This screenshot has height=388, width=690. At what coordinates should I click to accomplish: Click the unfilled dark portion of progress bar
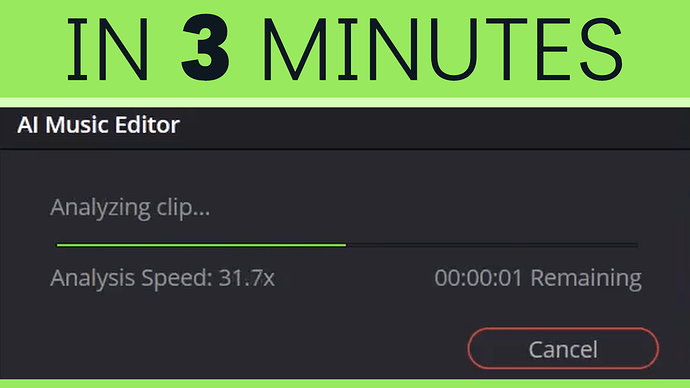(492, 245)
